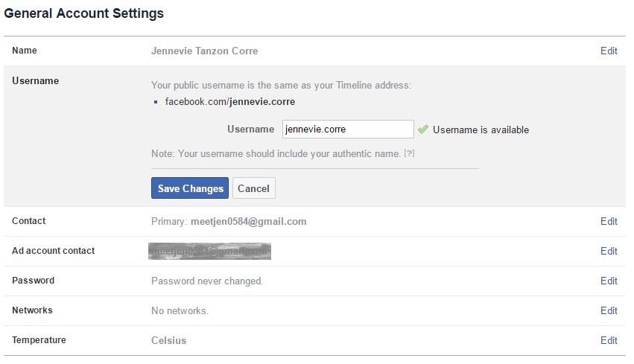Viewport: 634px width, 364px height.
Task: Click the Jennevie Tanzon Corre name value
Action: (x=204, y=51)
